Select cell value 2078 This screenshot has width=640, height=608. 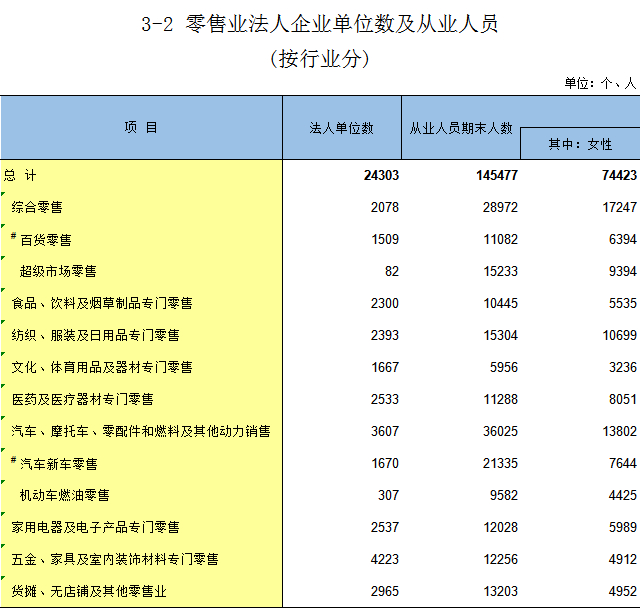click(384, 207)
